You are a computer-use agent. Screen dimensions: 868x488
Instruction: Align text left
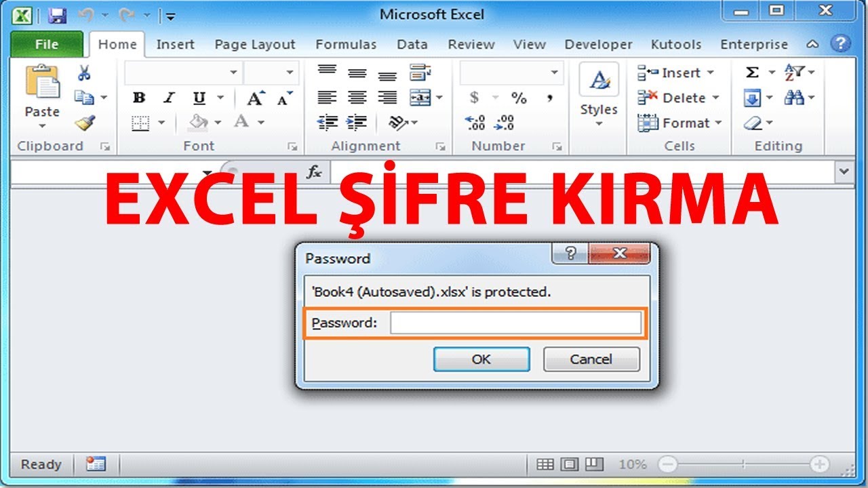coord(328,98)
